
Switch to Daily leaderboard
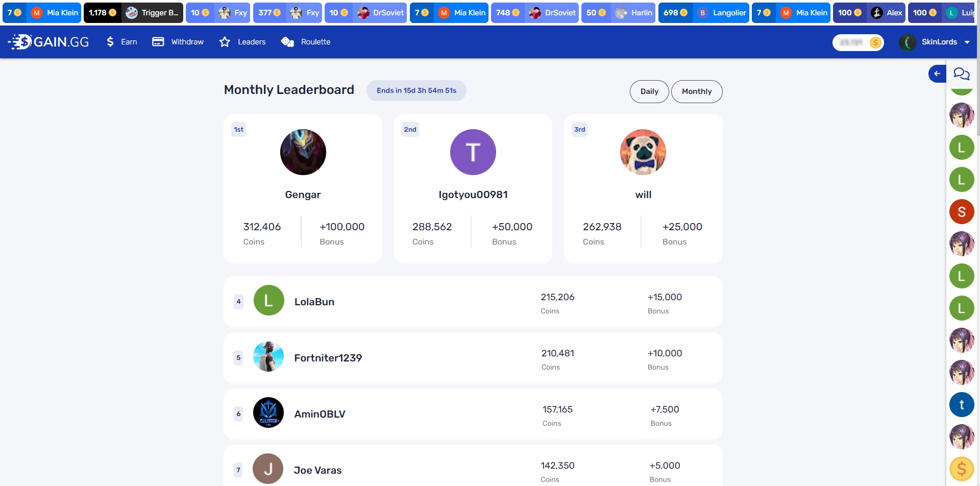(649, 91)
